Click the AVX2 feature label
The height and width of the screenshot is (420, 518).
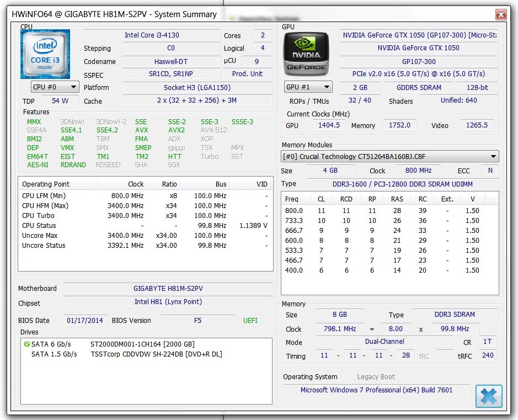click(177, 130)
